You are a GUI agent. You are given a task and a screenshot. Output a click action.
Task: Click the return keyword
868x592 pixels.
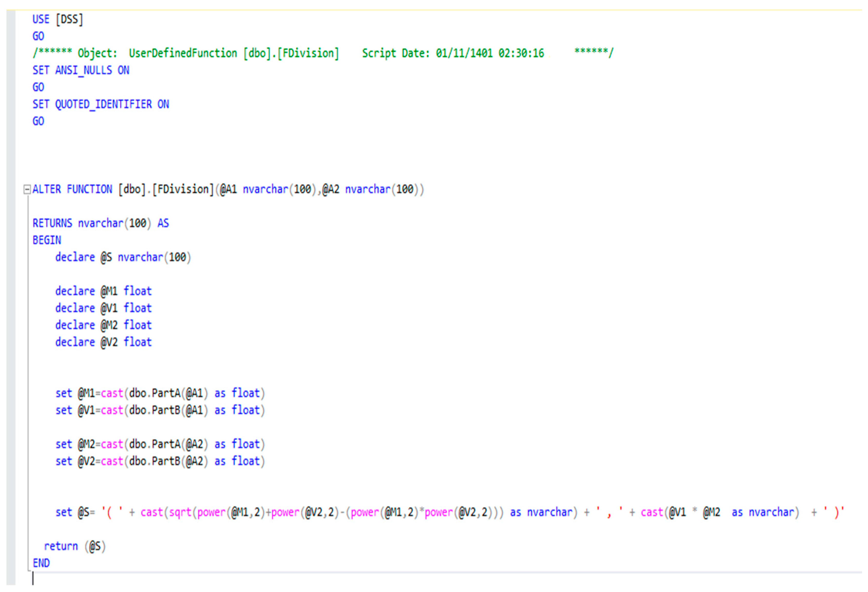[x=61, y=546]
